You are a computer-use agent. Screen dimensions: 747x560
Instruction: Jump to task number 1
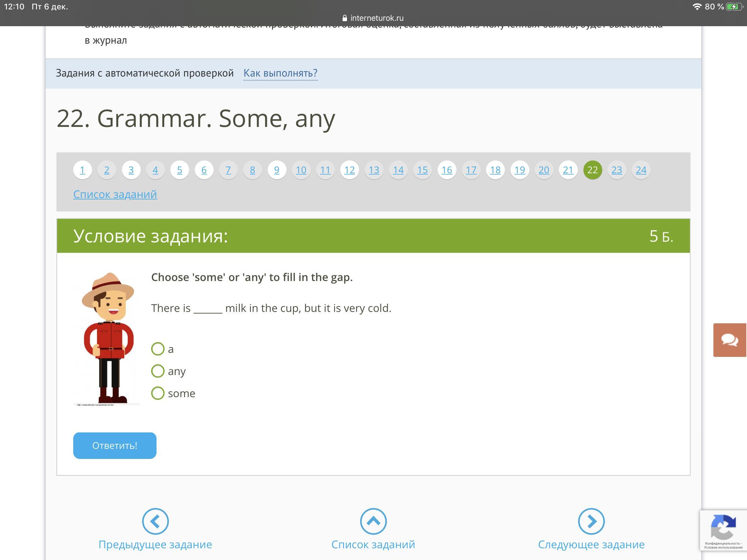click(82, 170)
